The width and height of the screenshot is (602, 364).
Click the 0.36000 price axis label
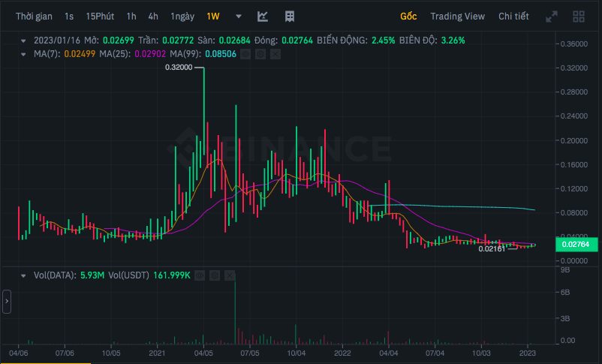coord(574,44)
